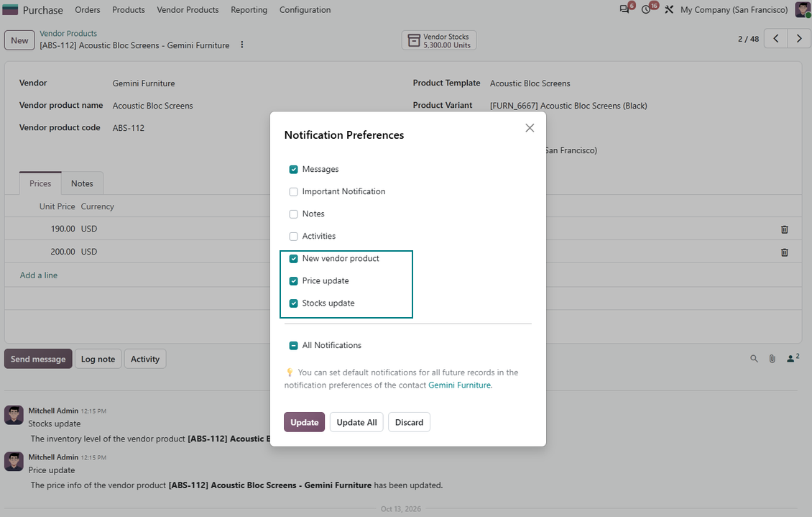Open the user avatar menu
This screenshot has width=812, height=517.
[x=803, y=9]
